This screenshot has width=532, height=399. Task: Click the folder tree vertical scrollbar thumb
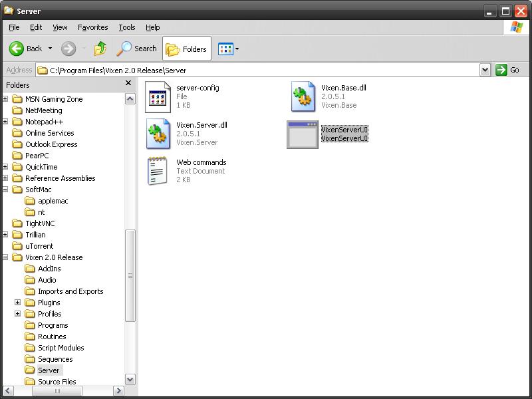[x=130, y=275]
